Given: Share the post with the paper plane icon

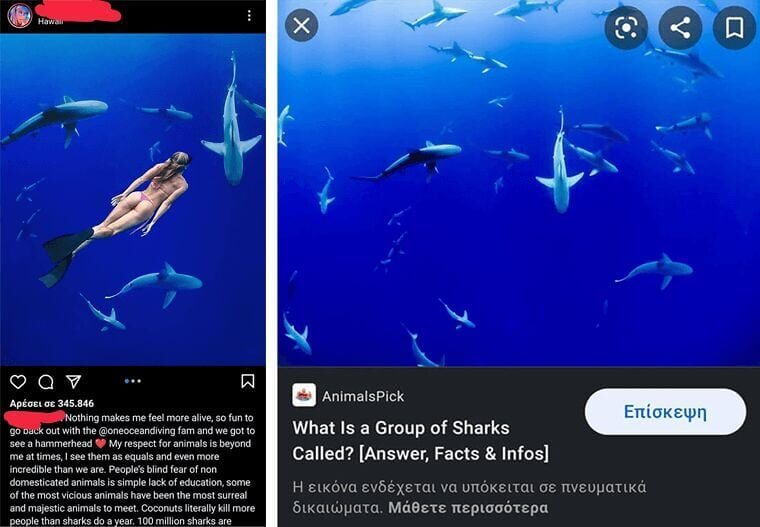Looking at the screenshot, I should pos(73,382).
